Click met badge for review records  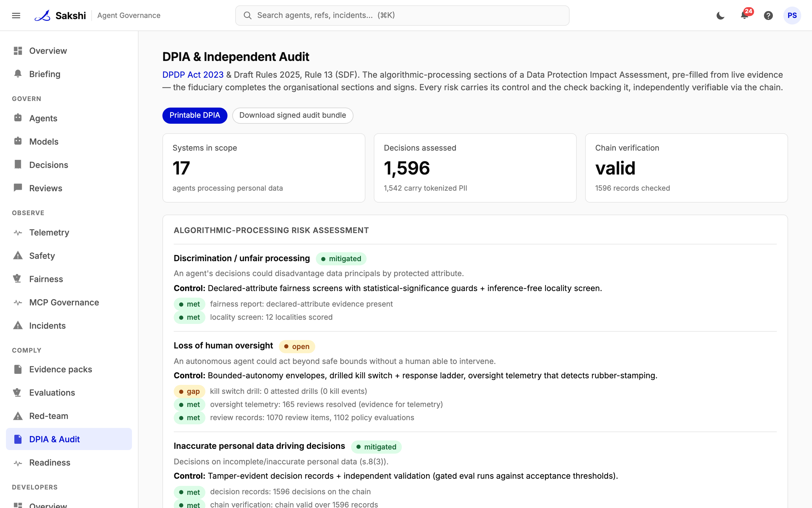(x=189, y=418)
